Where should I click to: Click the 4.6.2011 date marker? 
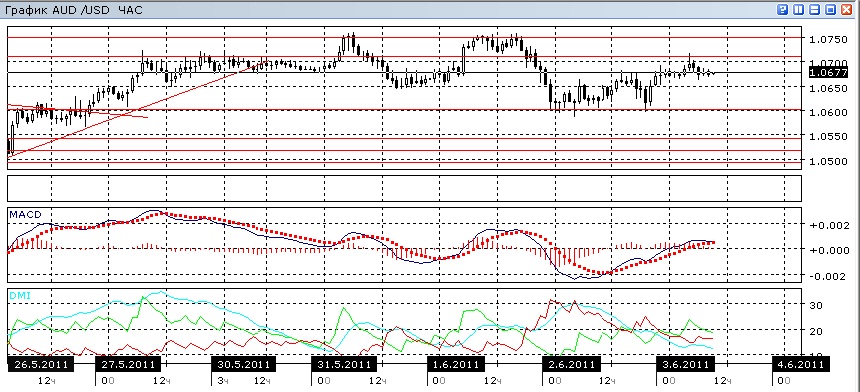pos(800,364)
